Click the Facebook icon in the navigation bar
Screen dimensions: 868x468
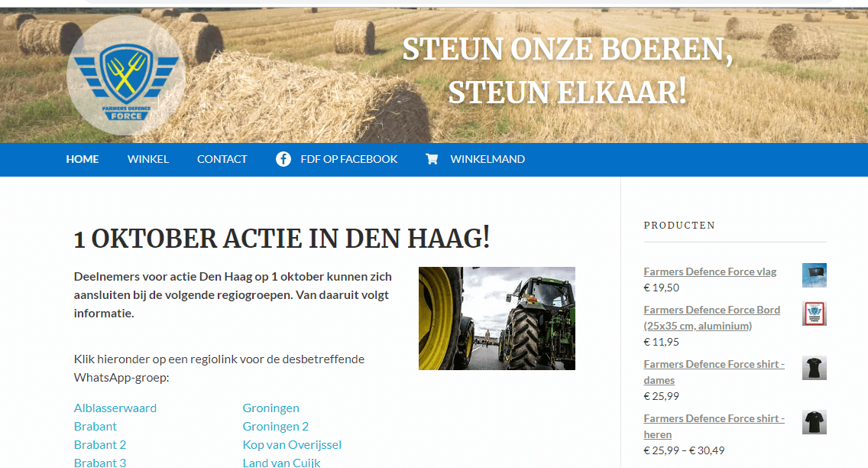coord(283,159)
